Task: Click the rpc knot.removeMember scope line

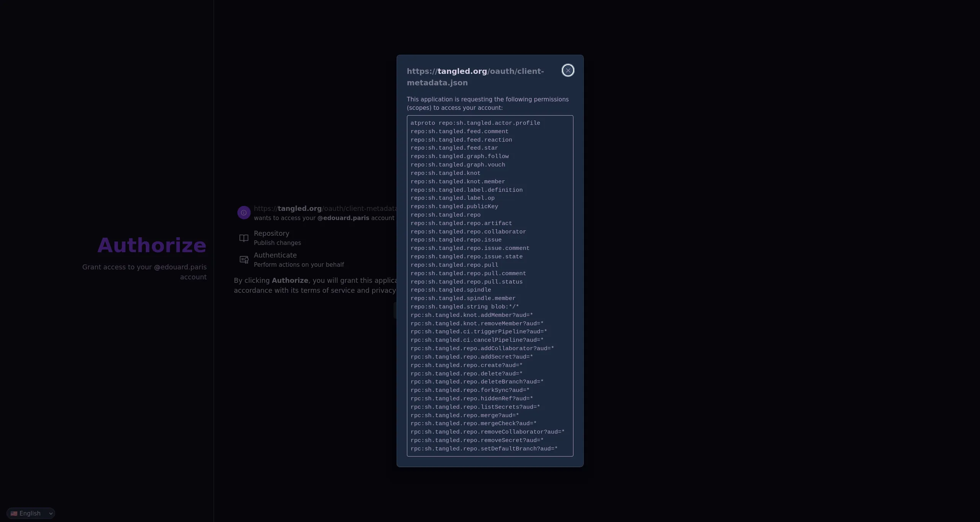Action: tap(477, 323)
